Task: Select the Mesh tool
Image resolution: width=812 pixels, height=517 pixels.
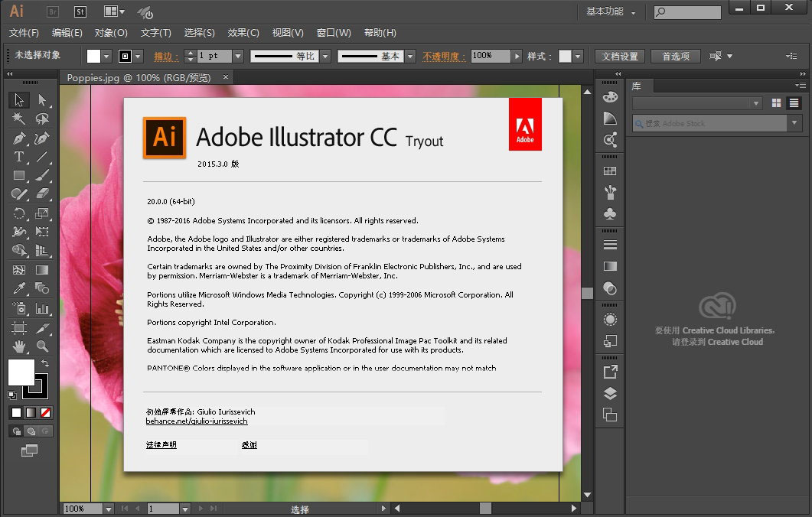Action: pyautogui.click(x=18, y=270)
